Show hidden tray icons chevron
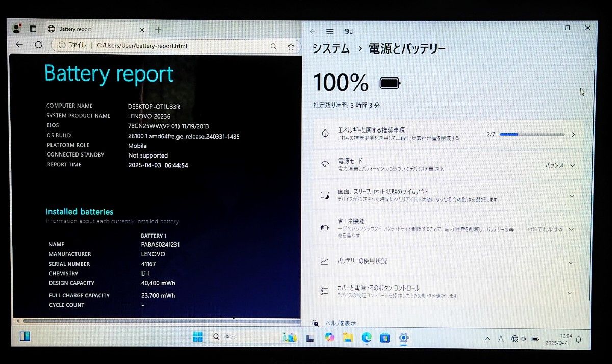The height and width of the screenshot is (364, 612). 487,339
